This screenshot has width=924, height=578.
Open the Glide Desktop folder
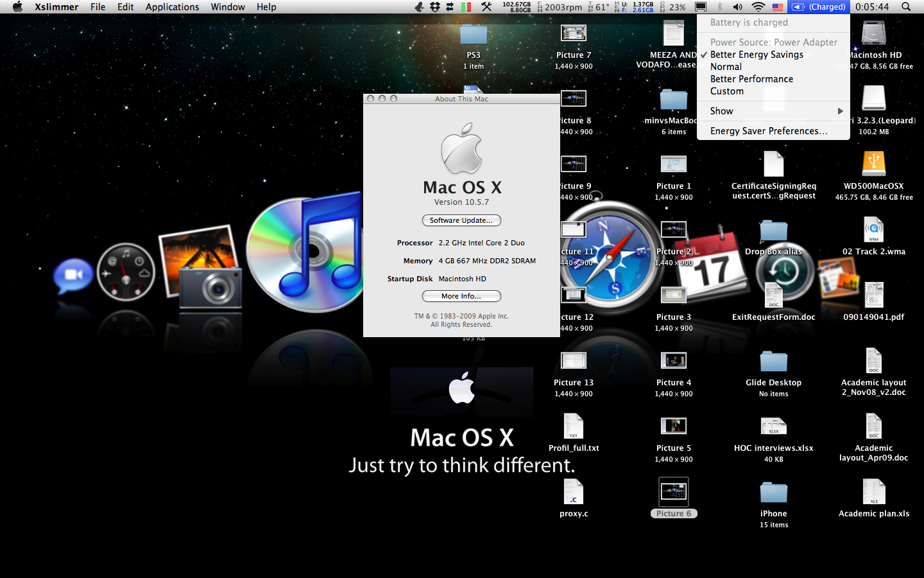pos(773,362)
